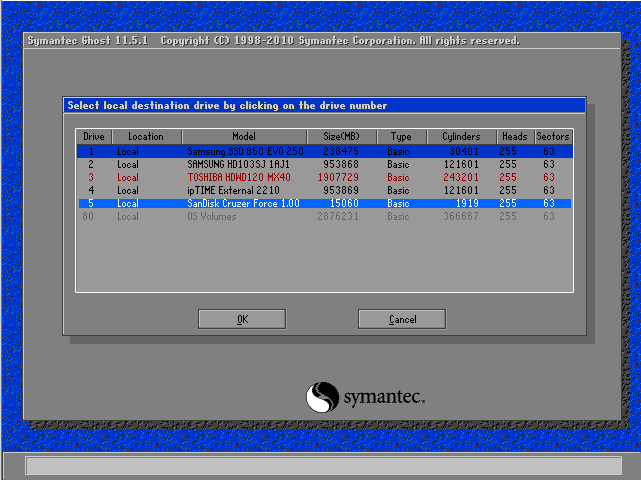The image size is (641, 480).
Task: Click Basic type of SanDisk row
Action: (x=398, y=204)
